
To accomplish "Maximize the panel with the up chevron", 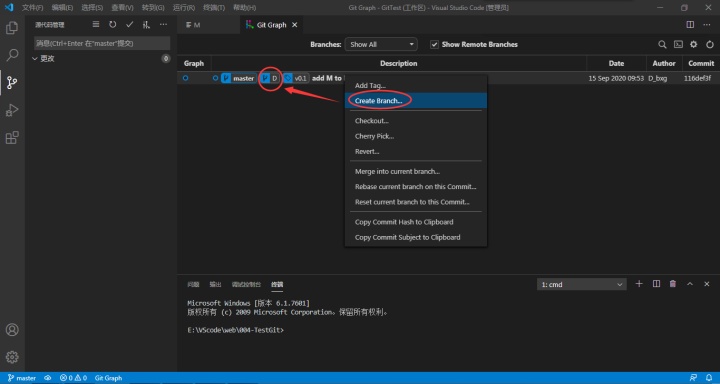I will tap(690, 284).
